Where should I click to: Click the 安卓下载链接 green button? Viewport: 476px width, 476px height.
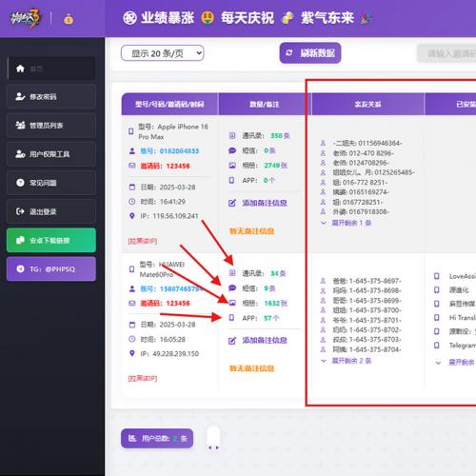[x=51, y=240]
